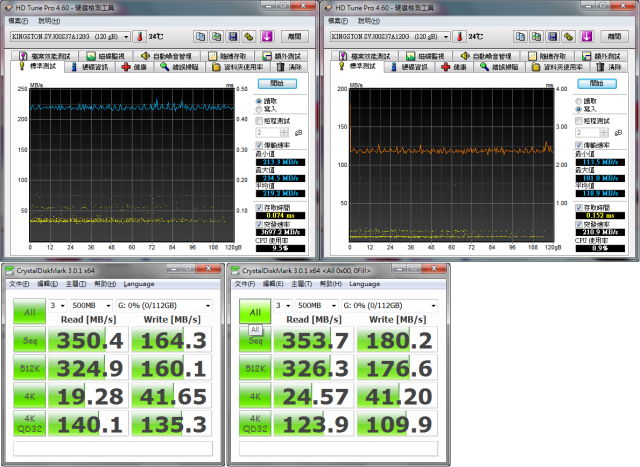Expand G: drive dropdown in 350.4 result window
Image resolution: width=640 pixels, height=467 pixels.
[208, 305]
